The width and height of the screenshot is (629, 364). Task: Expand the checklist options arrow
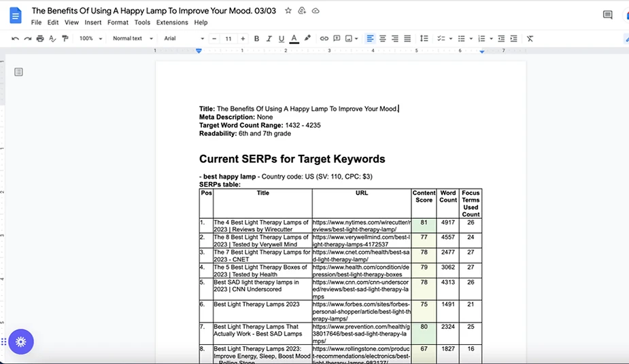pyautogui.click(x=451, y=39)
